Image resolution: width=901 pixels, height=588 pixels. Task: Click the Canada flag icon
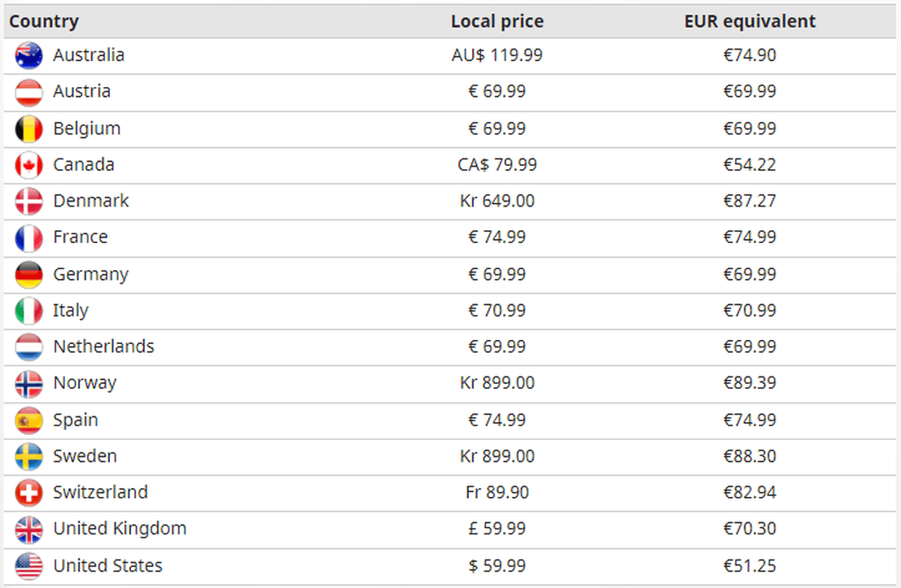(28, 165)
